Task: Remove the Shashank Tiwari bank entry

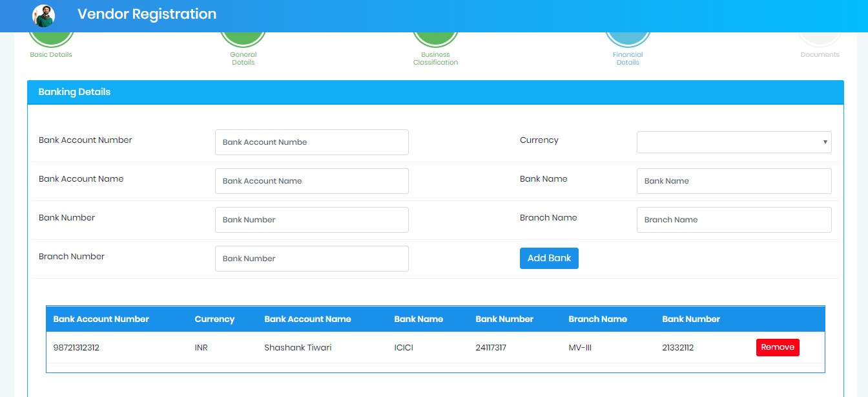Action: tap(778, 347)
